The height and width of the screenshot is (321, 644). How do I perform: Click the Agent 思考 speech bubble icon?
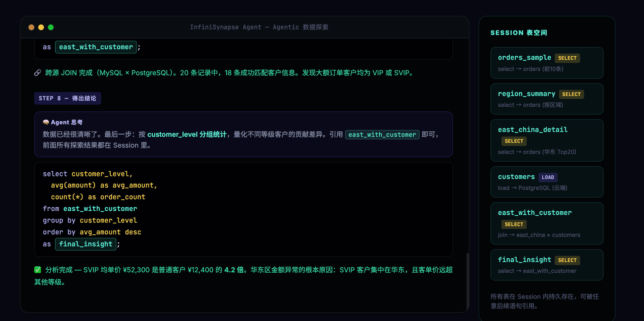46,122
